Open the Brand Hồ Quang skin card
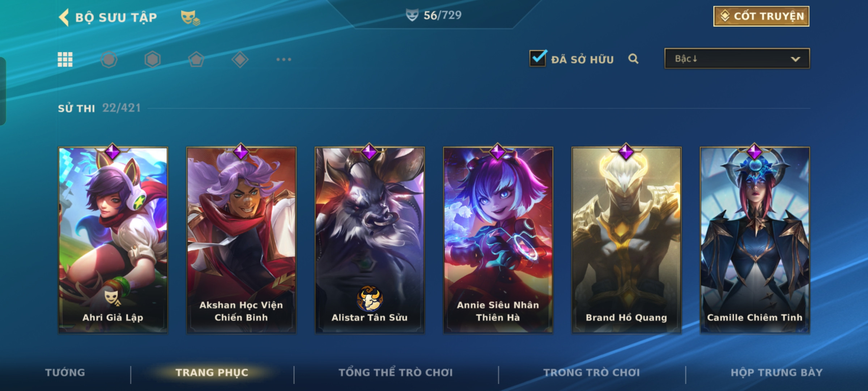 click(626, 240)
